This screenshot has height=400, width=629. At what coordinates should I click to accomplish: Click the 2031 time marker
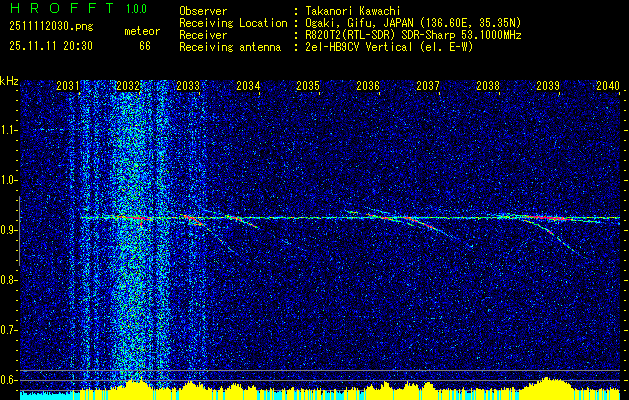(67, 86)
